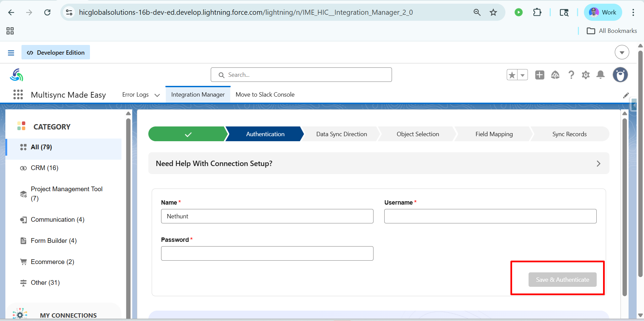
Task: Click the Save & Authenticate button
Action: (562, 280)
